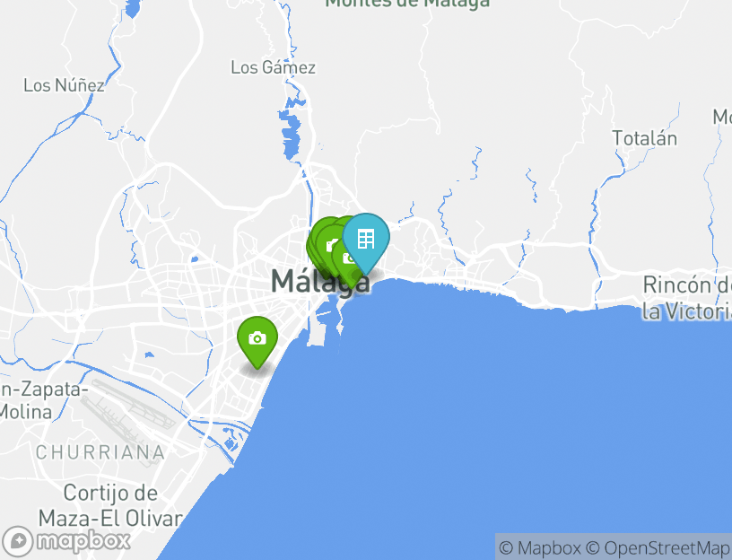Click the Totalán town label
This screenshot has width=732, height=560.
click(644, 138)
